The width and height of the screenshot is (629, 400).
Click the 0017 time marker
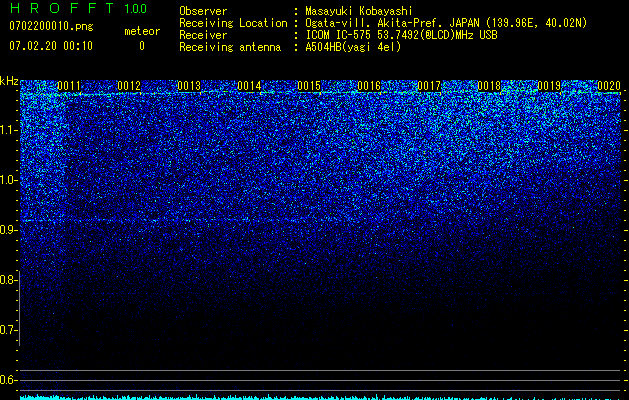(x=429, y=86)
